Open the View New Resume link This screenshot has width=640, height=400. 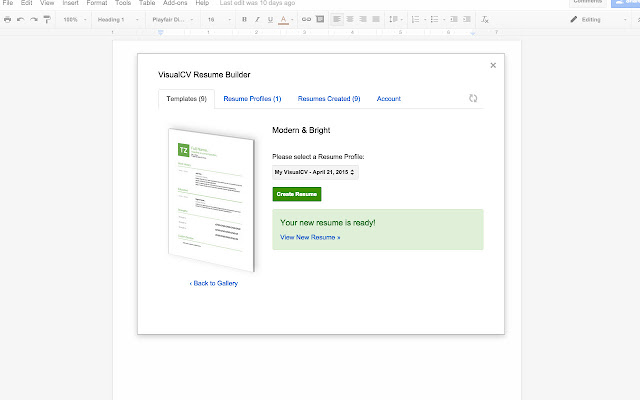(x=310, y=238)
